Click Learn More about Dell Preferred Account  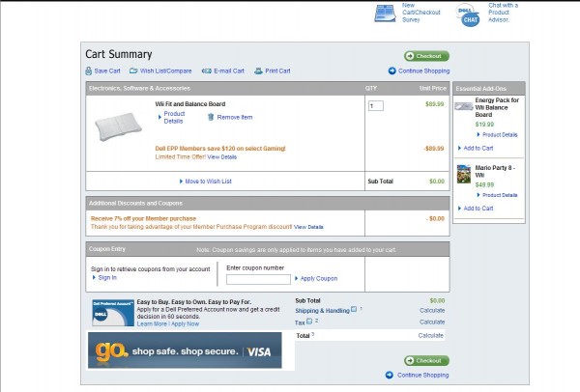152,323
